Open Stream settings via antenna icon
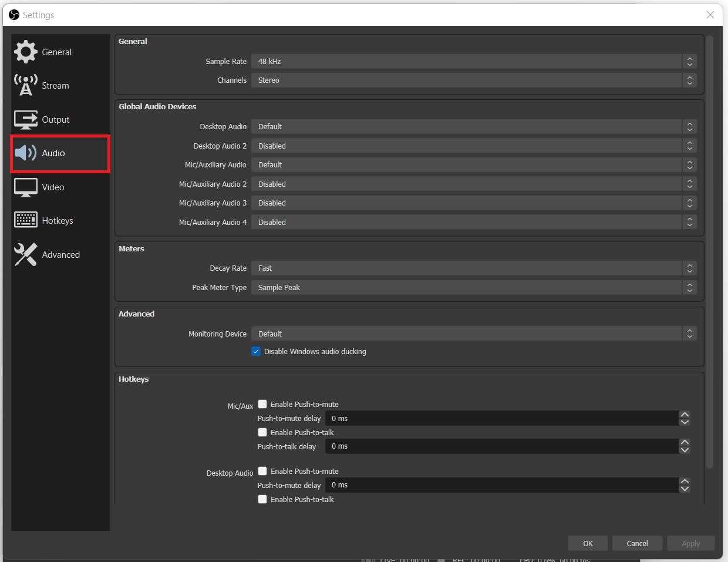728x562 pixels. click(x=26, y=85)
